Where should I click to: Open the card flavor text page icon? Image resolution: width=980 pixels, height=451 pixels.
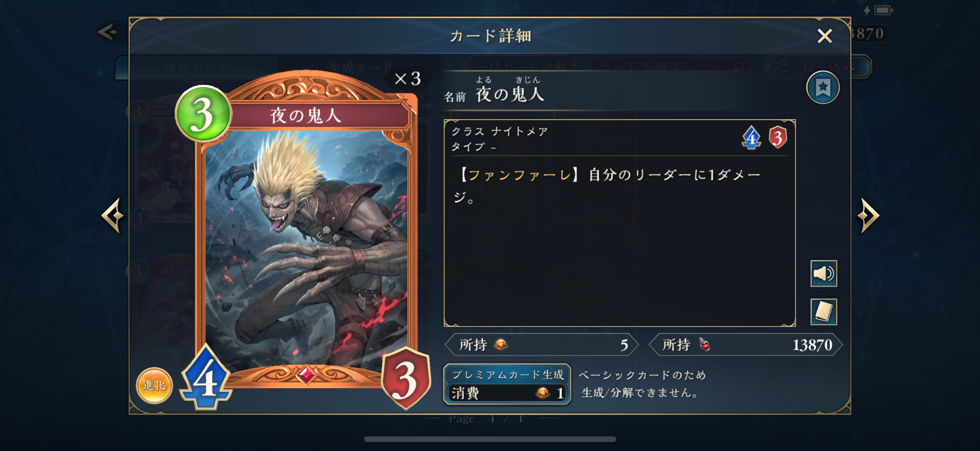pyautogui.click(x=823, y=312)
